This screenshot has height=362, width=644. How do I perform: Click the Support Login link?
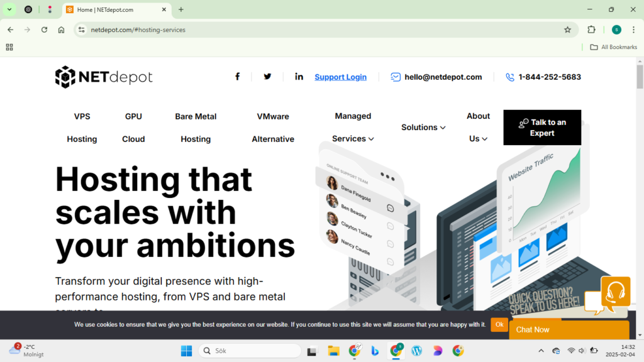(340, 77)
